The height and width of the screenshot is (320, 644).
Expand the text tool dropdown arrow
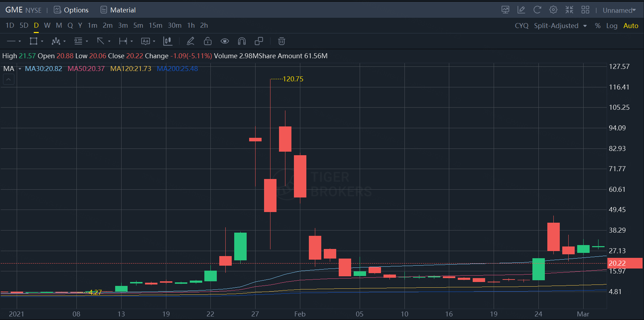pos(154,42)
